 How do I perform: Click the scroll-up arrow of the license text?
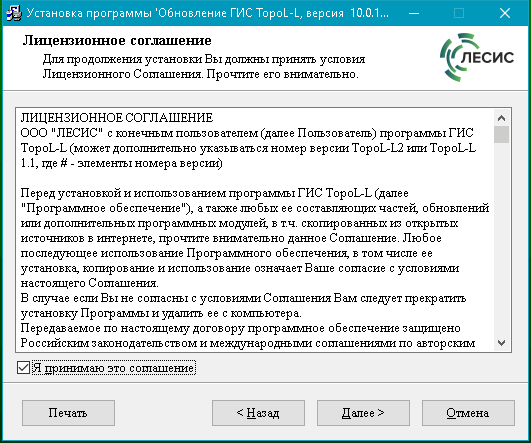501,118
